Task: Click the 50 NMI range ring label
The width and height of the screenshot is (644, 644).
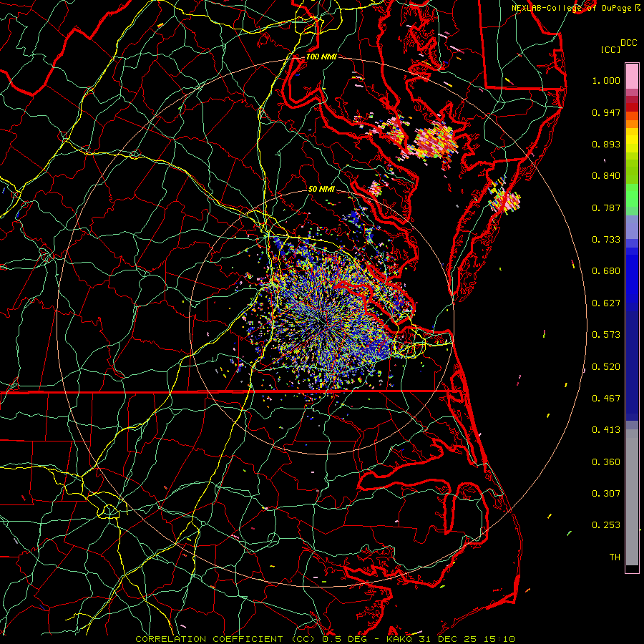Action: point(321,189)
